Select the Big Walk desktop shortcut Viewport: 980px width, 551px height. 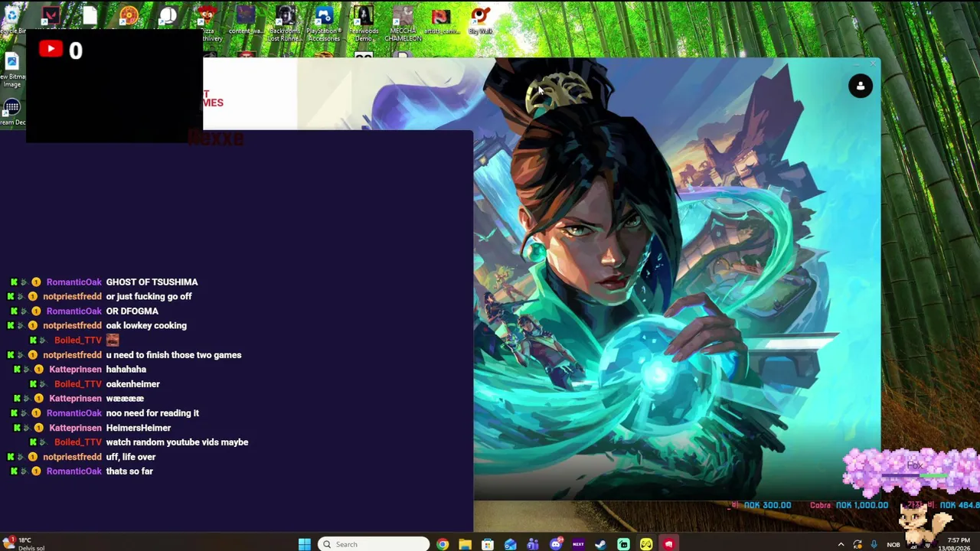coord(480,21)
